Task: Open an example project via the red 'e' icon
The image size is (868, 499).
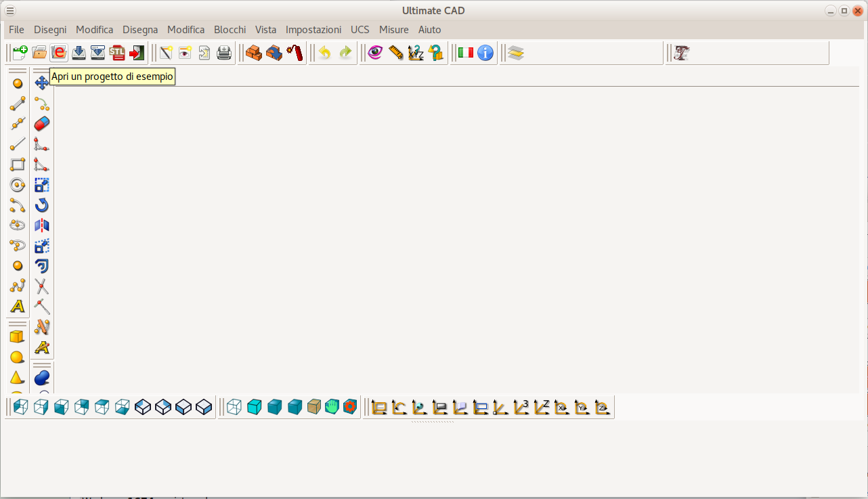Action: 60,53
